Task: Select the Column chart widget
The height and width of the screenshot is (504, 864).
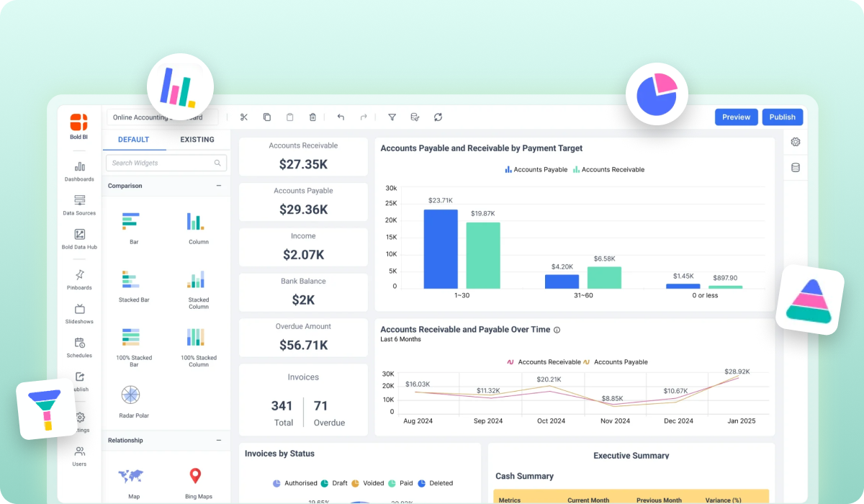Action: [x=199, y=228]
